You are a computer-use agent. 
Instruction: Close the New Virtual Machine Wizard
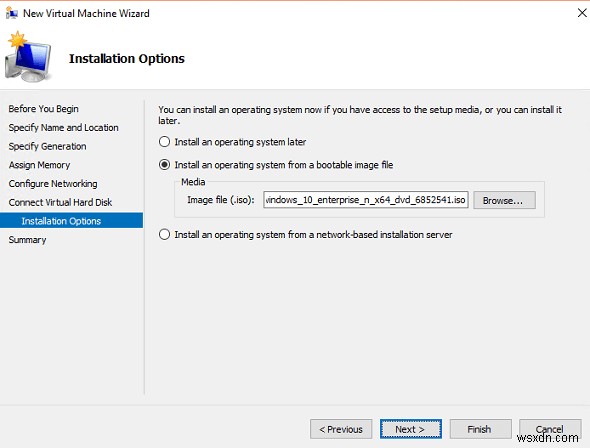582,13
